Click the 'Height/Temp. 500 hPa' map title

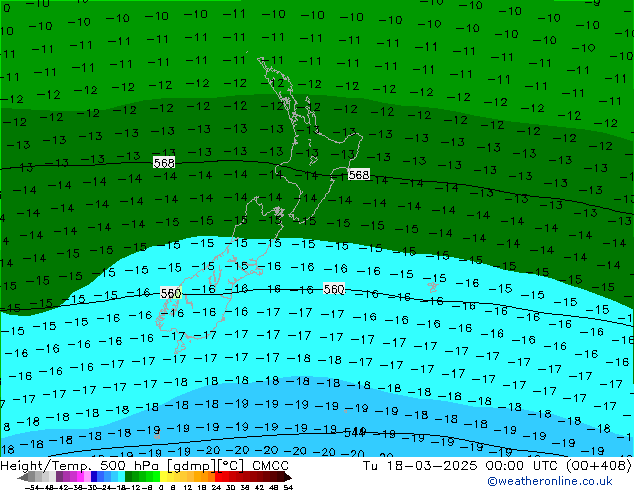coord(81,465)
